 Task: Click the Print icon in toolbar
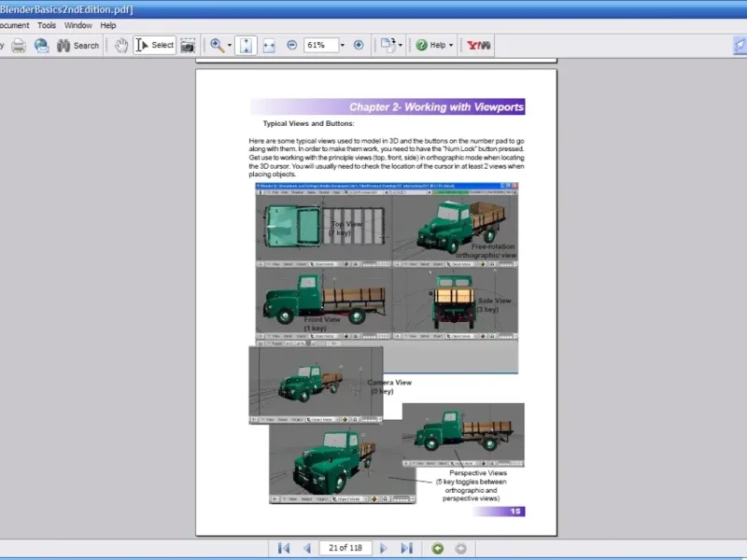pos(18,45)
